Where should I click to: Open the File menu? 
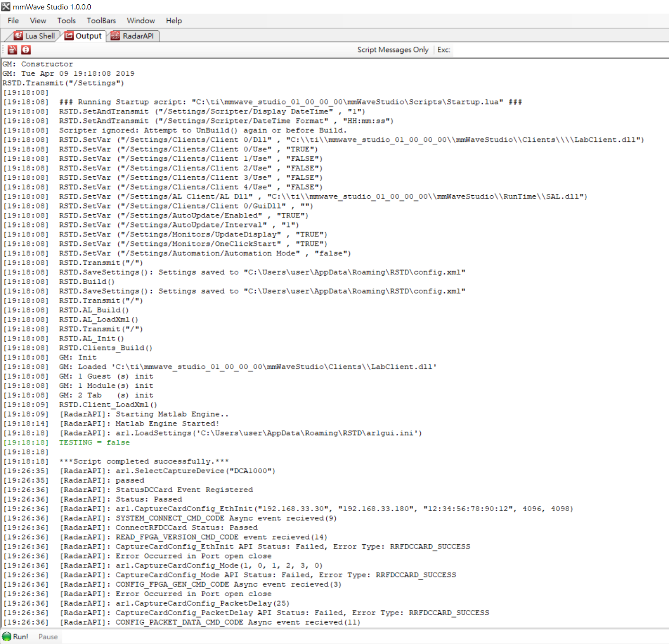[x=13, y=21]
